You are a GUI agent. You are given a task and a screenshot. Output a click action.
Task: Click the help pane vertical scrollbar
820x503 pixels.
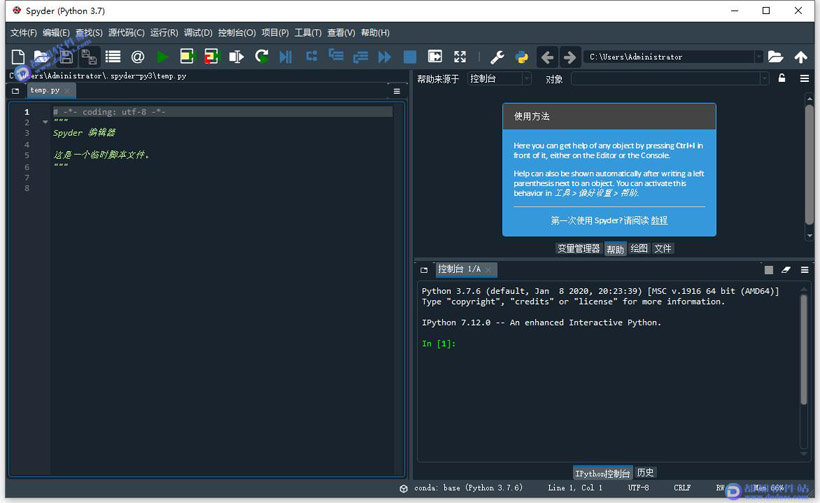tap(809, 165)
